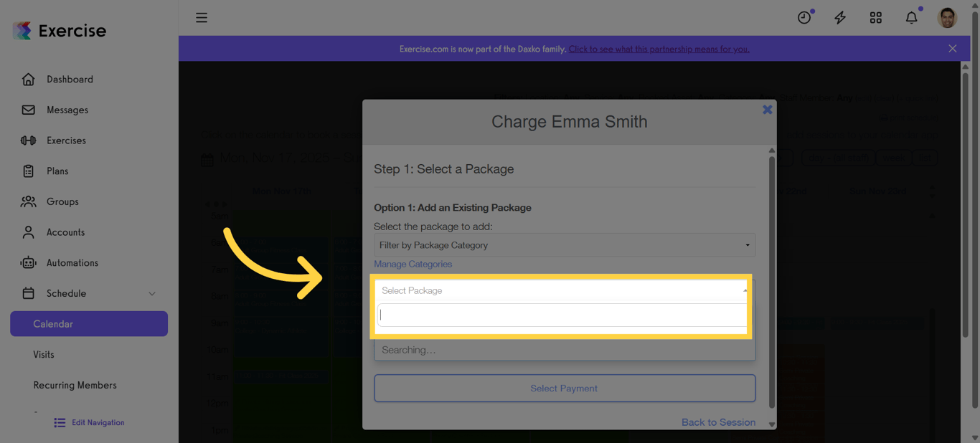Click the quick actions lightning icon
Viewport: 980px width, 443px height.
click(x=839, y=17)
